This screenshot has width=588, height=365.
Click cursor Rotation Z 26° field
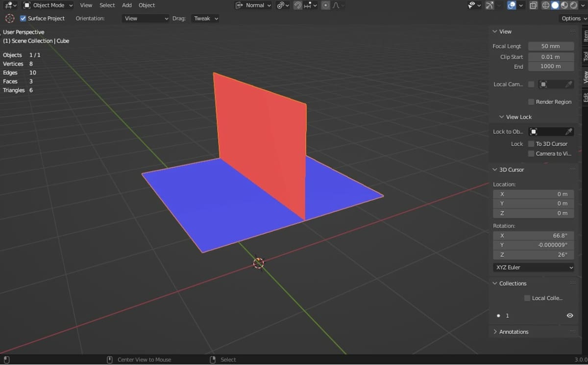point(534,255)
